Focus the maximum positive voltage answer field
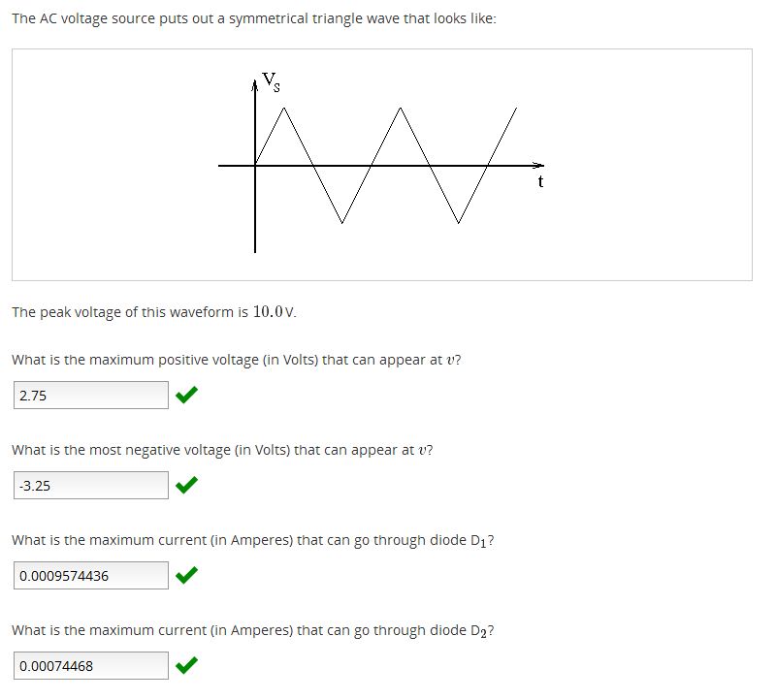 [91, 395]
